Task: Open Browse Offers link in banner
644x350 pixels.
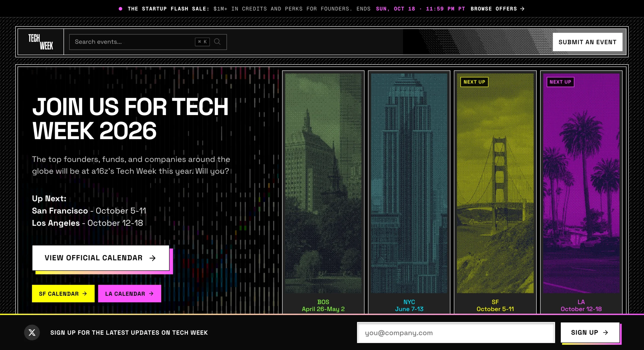Action: coord(498,9)
